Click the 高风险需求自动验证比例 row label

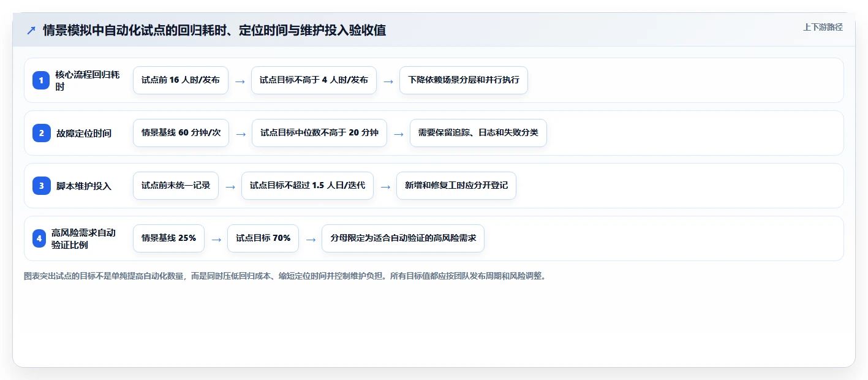pyautogui.click(x=83, y=238)
